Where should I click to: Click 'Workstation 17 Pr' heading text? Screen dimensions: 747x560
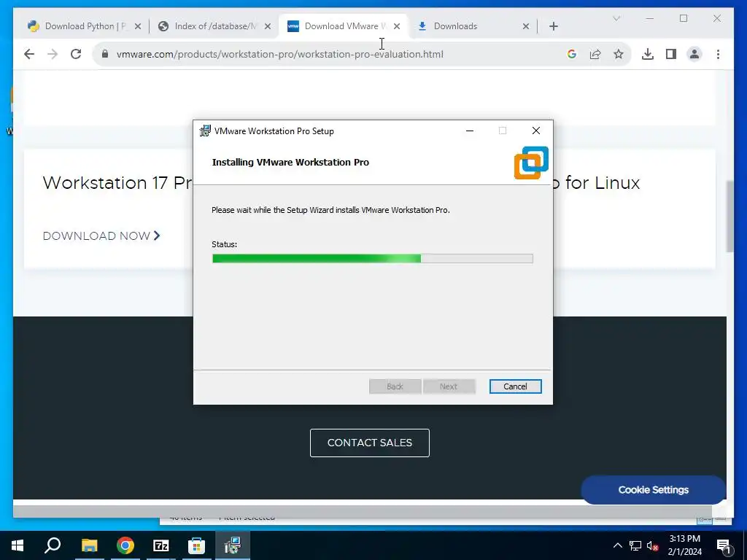(x=117, y=183)
